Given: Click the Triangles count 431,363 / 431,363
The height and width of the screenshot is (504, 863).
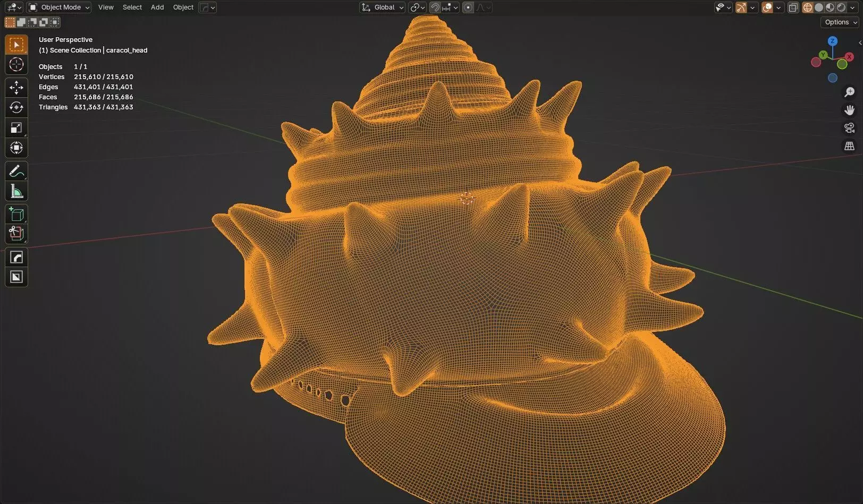Looking at the screenshot, I should coord(104,107).
